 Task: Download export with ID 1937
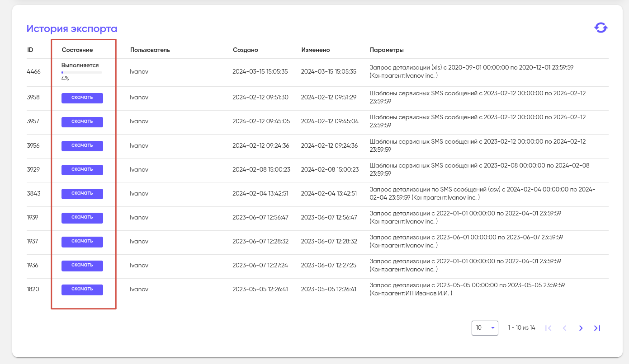[x=82, y=242]
